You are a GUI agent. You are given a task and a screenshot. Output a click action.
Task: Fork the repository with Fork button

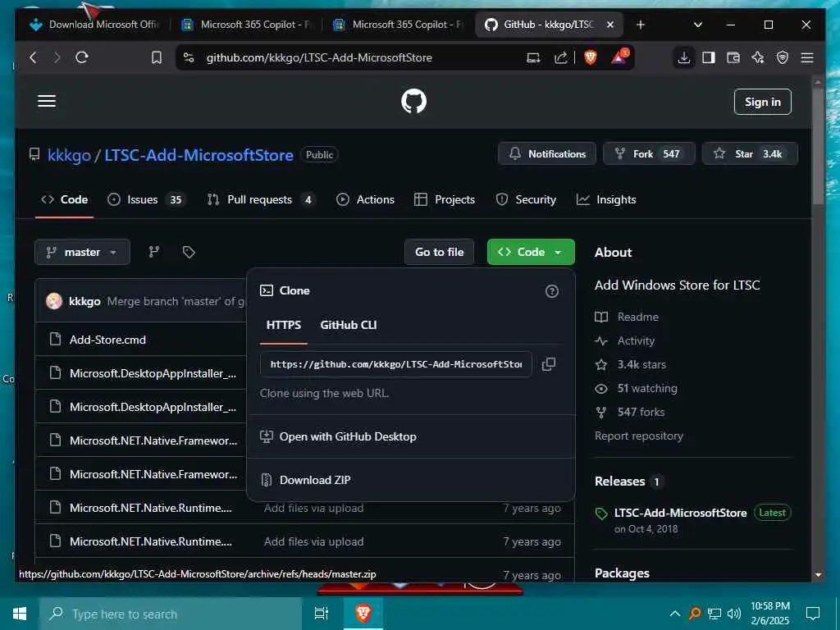pos(650,153)
